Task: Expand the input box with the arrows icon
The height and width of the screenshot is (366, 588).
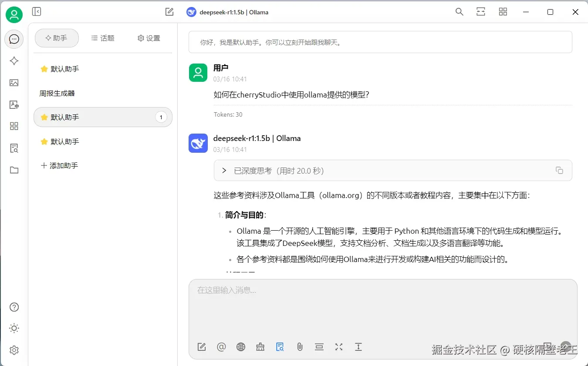Action: point(339,347)
